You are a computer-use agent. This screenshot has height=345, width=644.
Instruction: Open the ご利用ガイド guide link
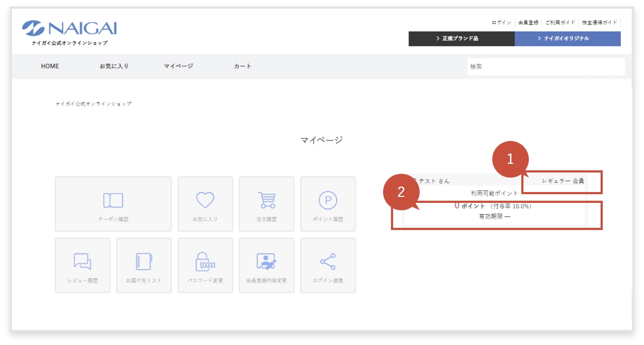click(559, 22)
